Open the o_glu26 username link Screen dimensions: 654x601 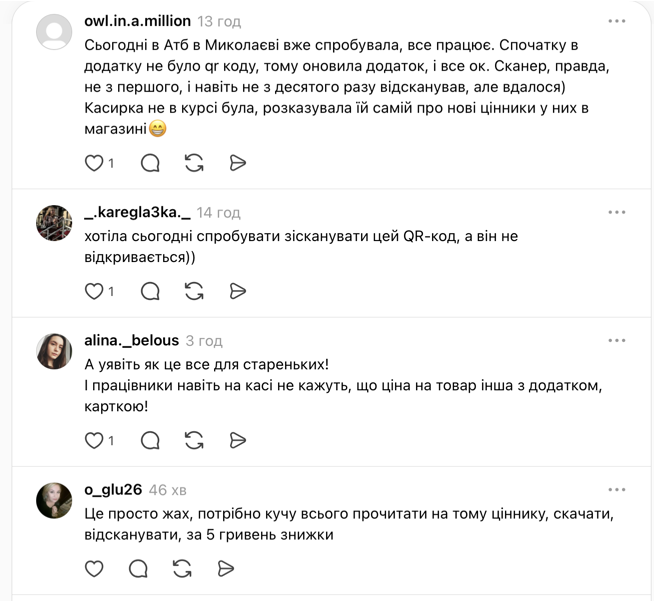(x=113, y=490)
